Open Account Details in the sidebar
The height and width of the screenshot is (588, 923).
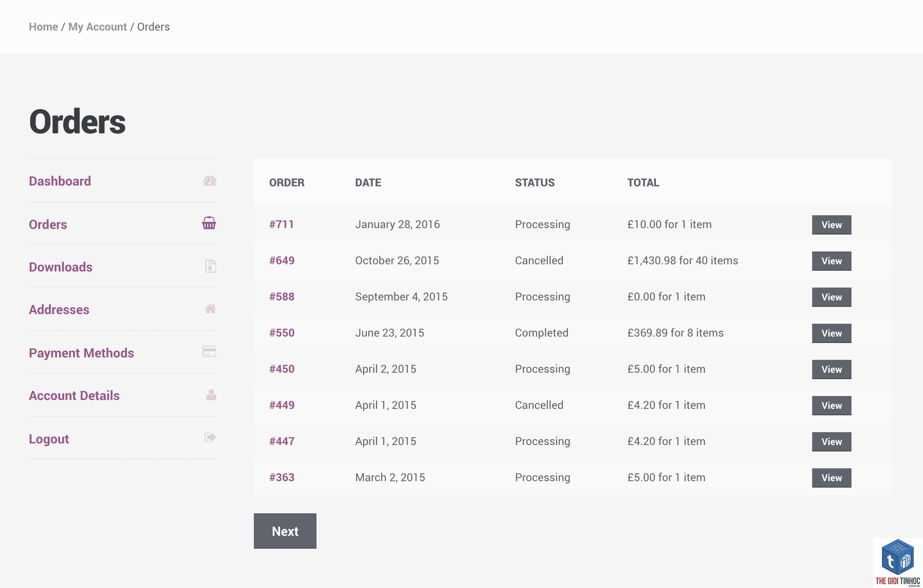74,396
